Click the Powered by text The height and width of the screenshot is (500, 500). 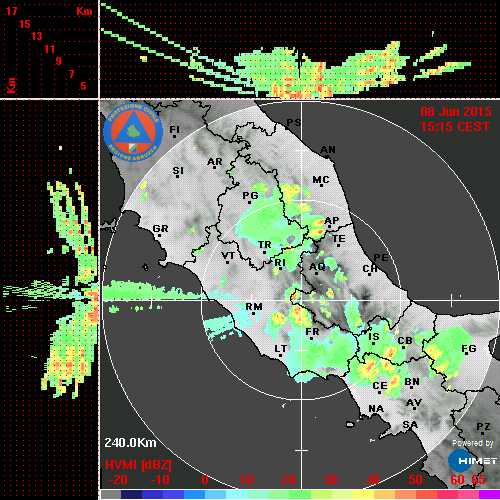tap(473, 443)
